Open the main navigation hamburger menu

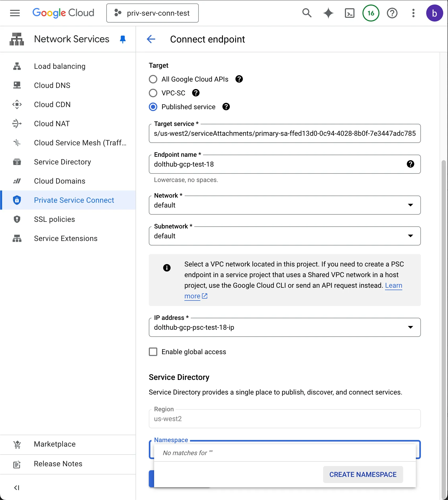15,13
